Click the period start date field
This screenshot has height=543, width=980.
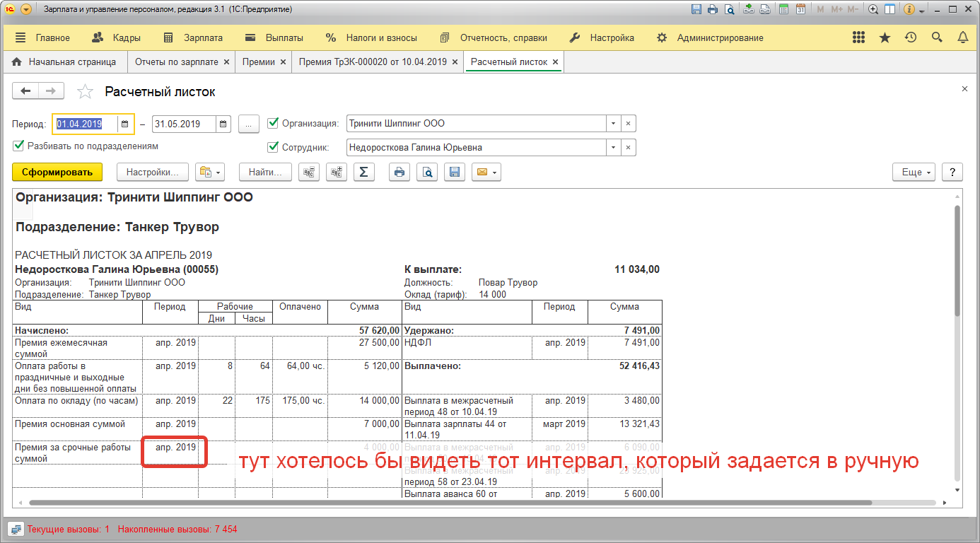[x=85, y=124]
